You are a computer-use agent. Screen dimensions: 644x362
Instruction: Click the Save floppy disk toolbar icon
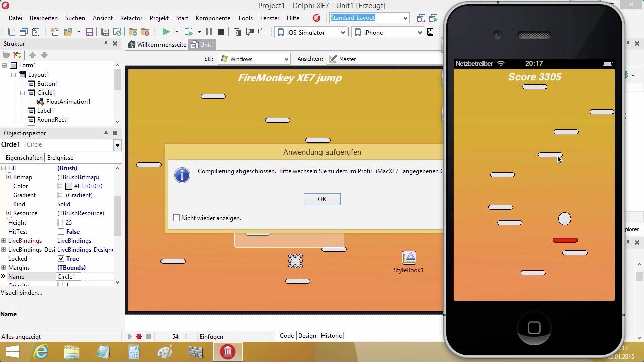click(89, 32)
